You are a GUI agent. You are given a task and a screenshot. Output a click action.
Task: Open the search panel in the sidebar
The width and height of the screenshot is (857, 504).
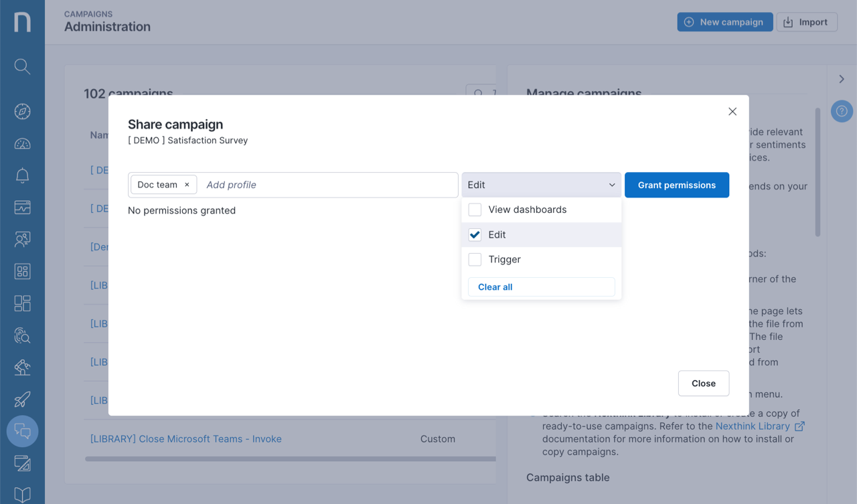pyautogui.click(x=22, y=66)
